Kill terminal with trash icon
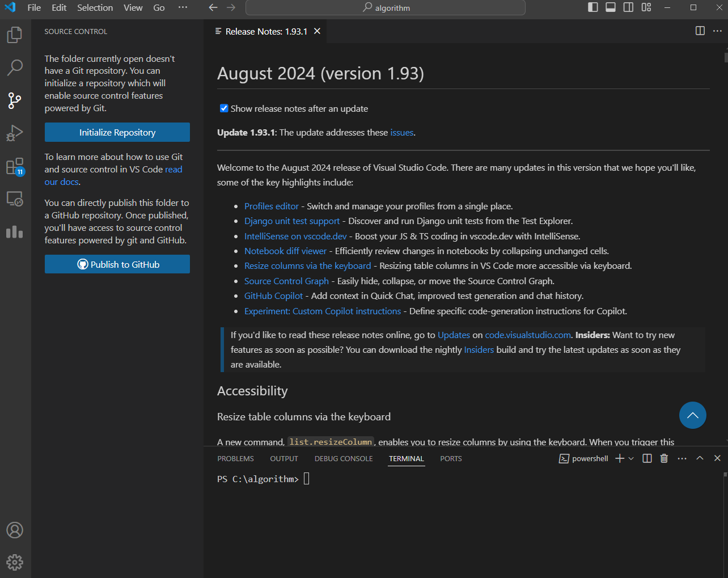728x578 pixels. 664,458
